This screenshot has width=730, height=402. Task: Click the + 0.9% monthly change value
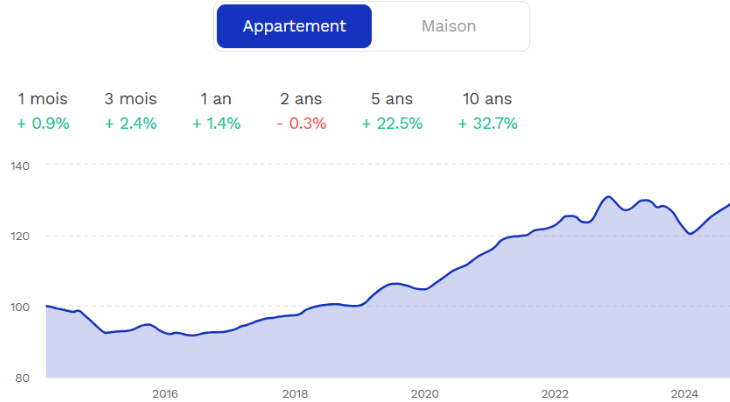click(x=44, y=124)
